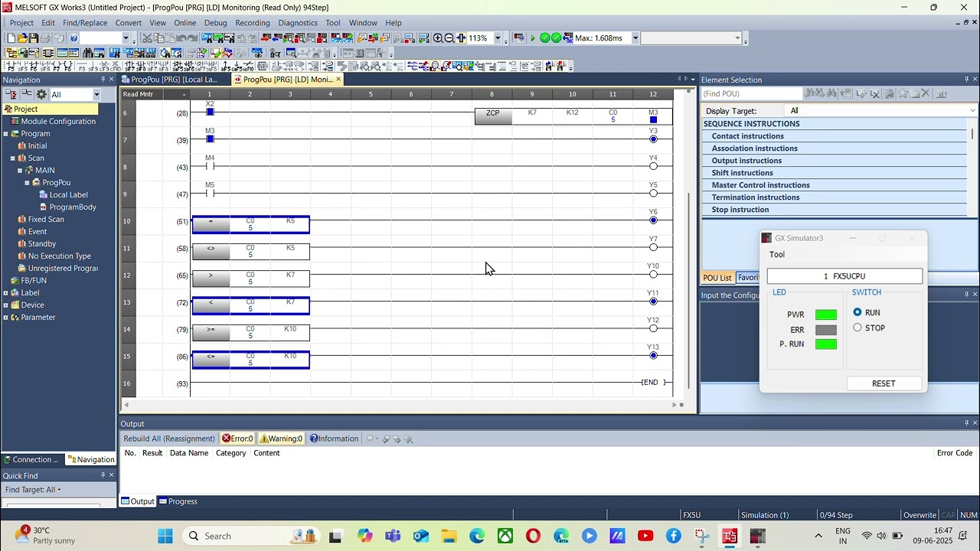This screenshot has width=980, height=551.
Task: Click the GX Works3 icon in the taskbar
Action: (x=730, y=536)
